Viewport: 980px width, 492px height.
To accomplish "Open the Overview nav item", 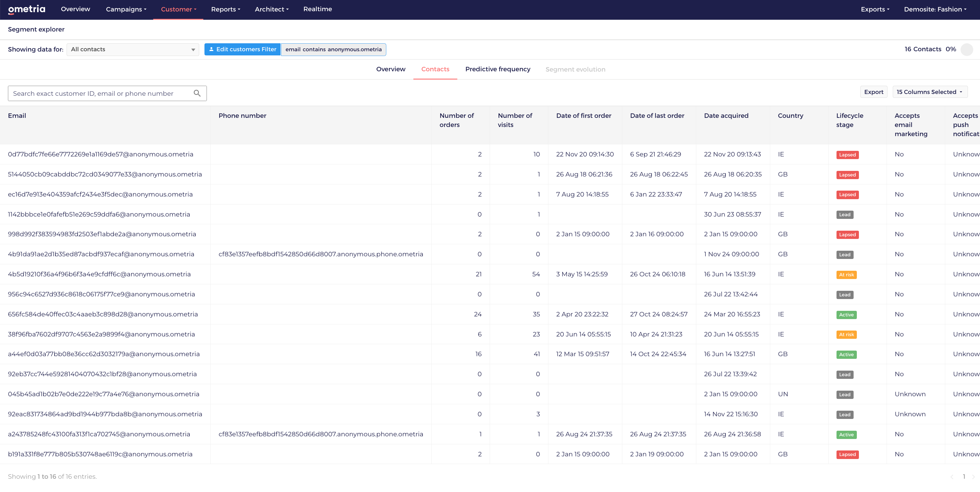I will (x=75, y=9).
